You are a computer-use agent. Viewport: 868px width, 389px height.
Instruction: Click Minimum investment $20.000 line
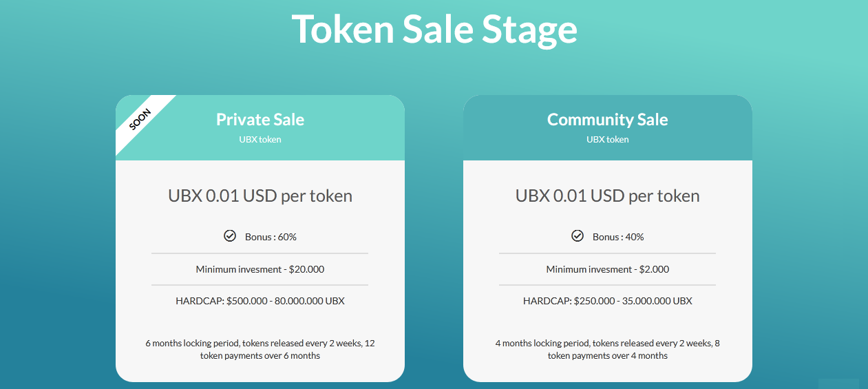260,269
